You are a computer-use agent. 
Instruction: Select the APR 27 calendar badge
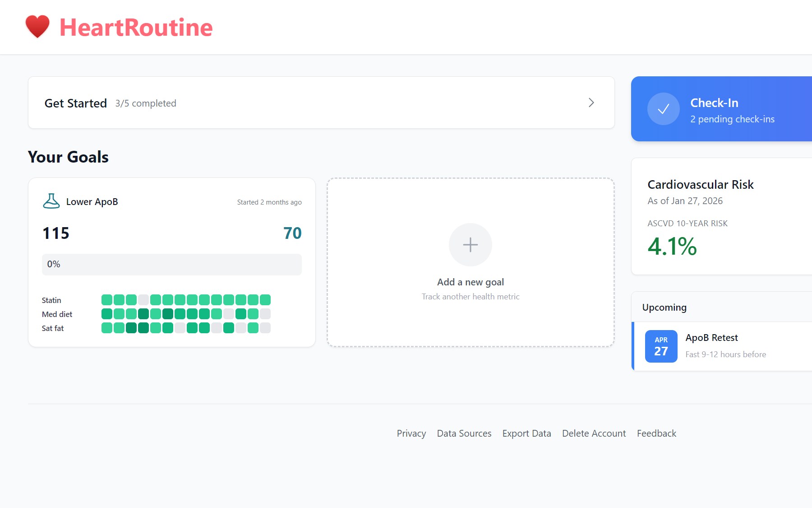point(661,346)
